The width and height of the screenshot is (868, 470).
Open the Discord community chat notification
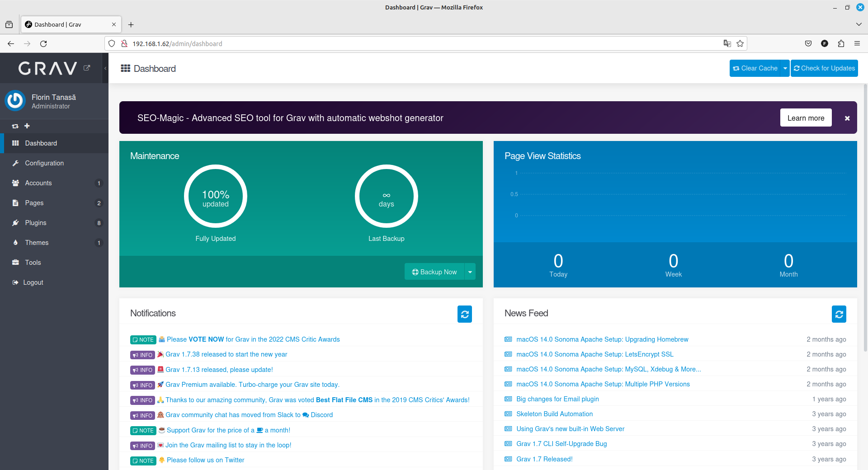[249, 415]
